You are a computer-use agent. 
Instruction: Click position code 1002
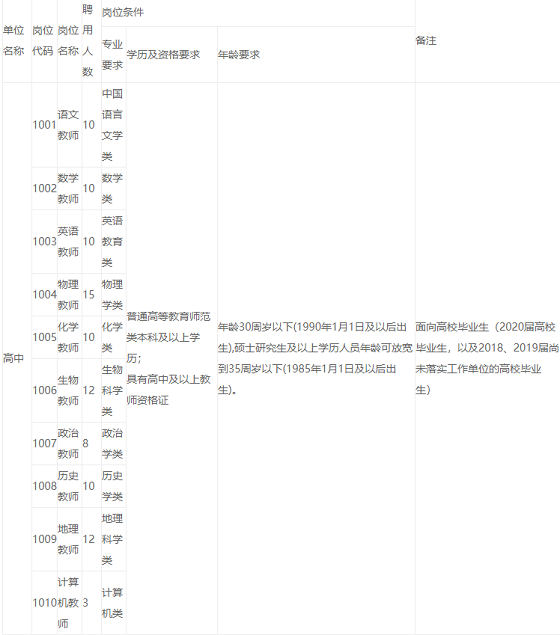tap(44, 188)
